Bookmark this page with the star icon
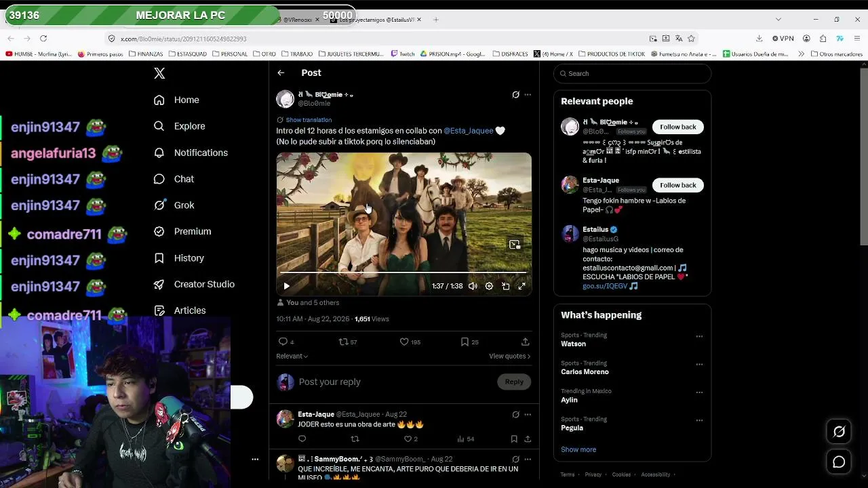The width and height of the screenshot is (868, 488). [691, 39]
